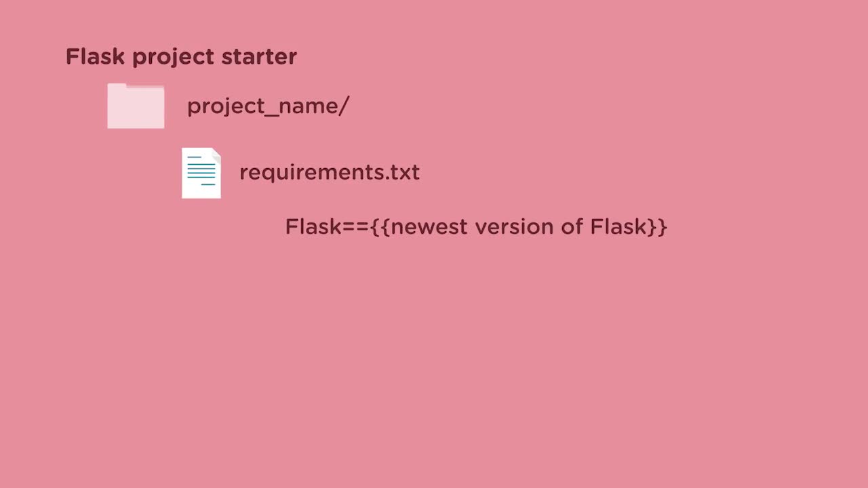Click the project_name/ folder label
Image resolution: width=868 pixels, height=488 pixels.
pyautogui.click(x=268, y=106)
